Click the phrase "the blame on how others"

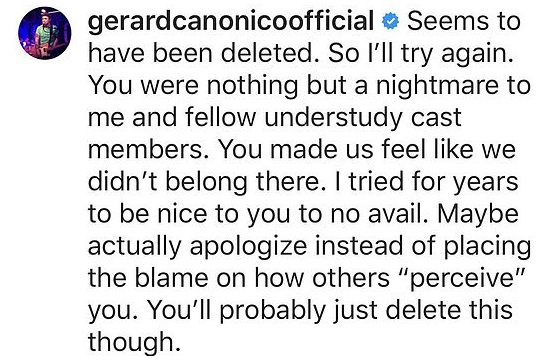[x=239, y=278]
